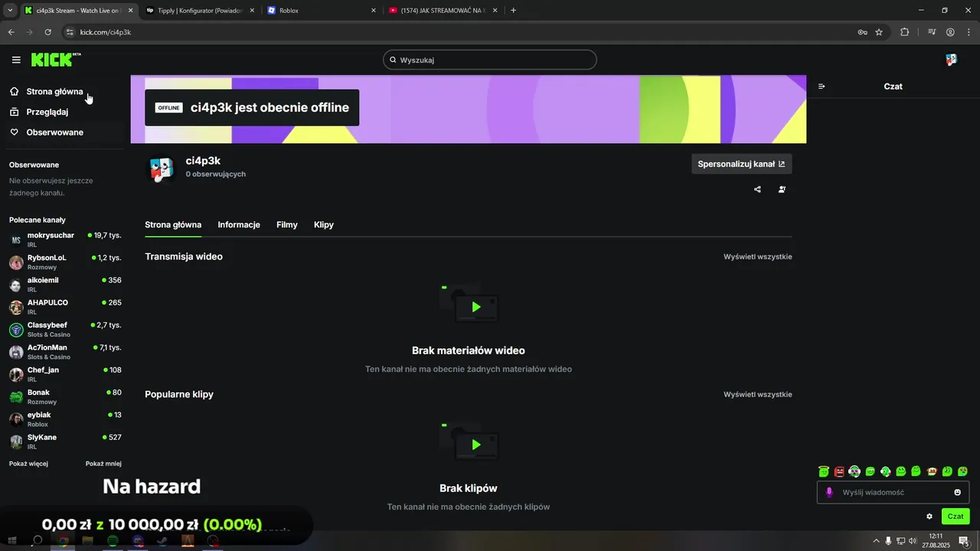Open Chrome media controls icon

point(932,32)
